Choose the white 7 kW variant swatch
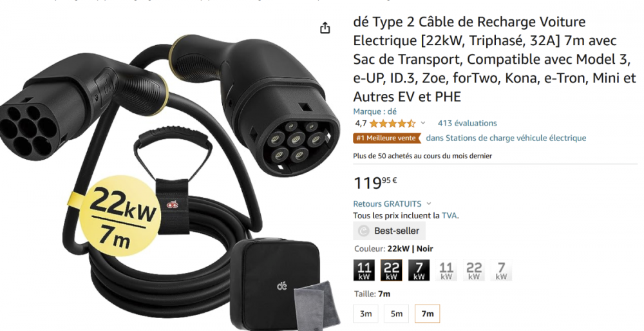 tap(501, 270)
